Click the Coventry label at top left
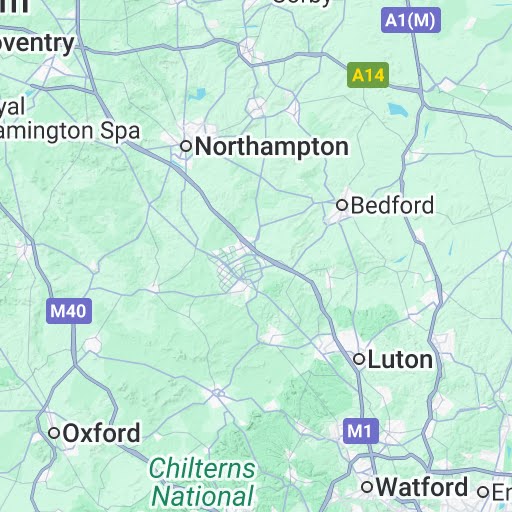 37,43
